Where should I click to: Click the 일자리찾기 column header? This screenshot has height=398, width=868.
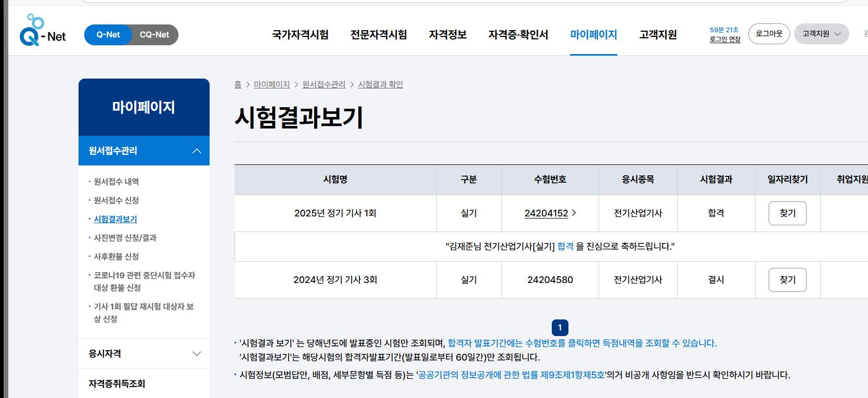click(787, 179)
